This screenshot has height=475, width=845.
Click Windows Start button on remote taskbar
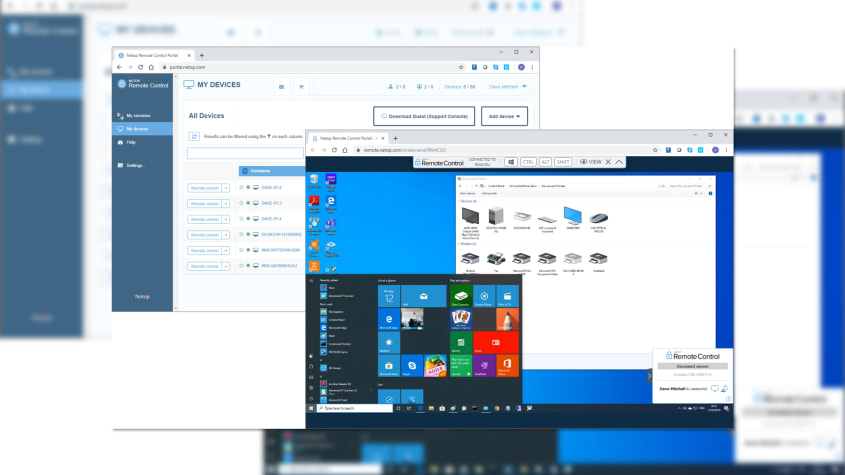pos(311,408)
